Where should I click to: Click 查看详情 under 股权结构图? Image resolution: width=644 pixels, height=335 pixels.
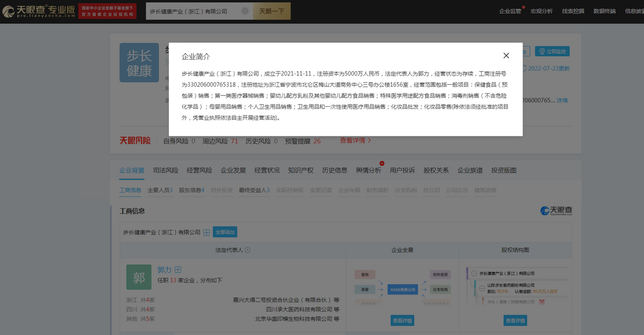click(x=515, y=321)
